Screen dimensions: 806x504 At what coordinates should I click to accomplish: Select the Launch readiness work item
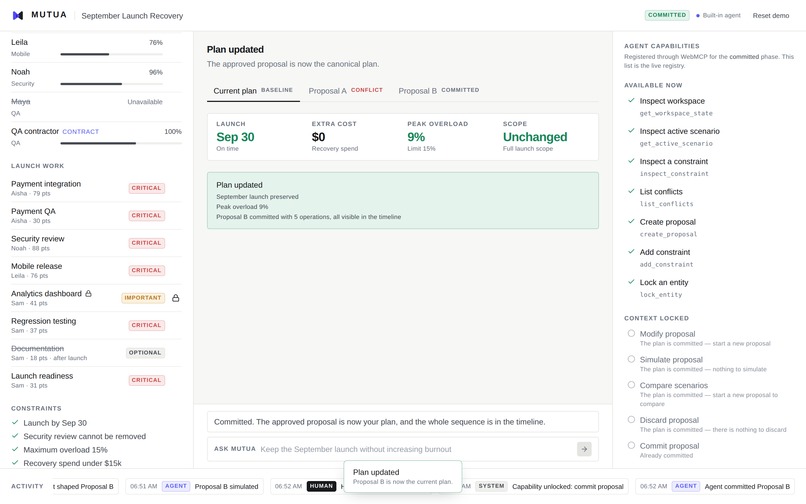(x=96, y=380)
